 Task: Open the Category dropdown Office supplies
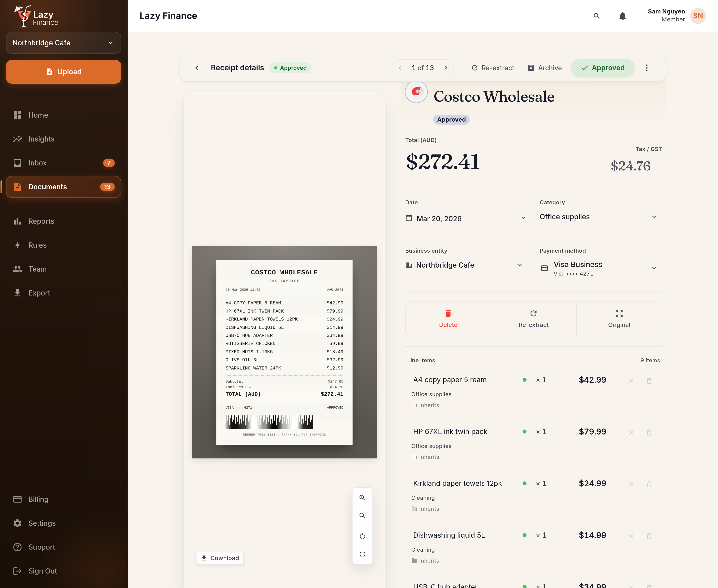click(x=598, y=217)
